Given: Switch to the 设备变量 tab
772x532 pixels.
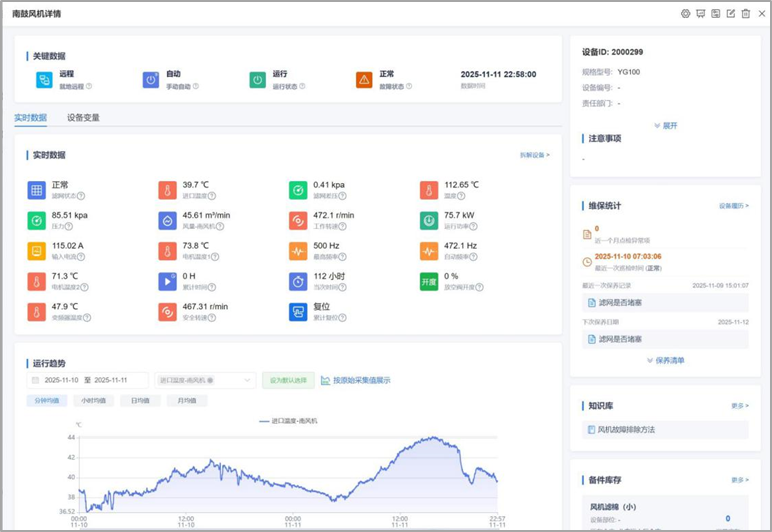Looking at the screenshot, I should [x=83, y=118].
